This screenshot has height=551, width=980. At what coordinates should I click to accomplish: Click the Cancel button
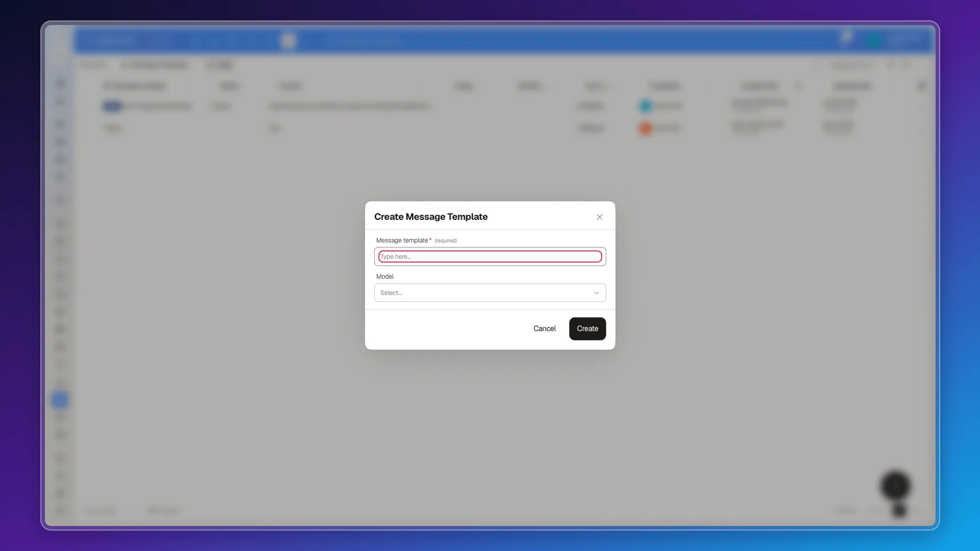[545, 329]
